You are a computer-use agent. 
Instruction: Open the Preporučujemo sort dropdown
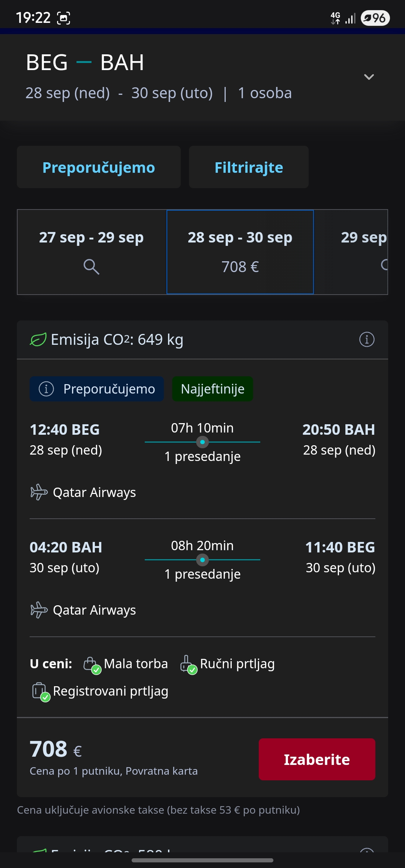[99, 167]
